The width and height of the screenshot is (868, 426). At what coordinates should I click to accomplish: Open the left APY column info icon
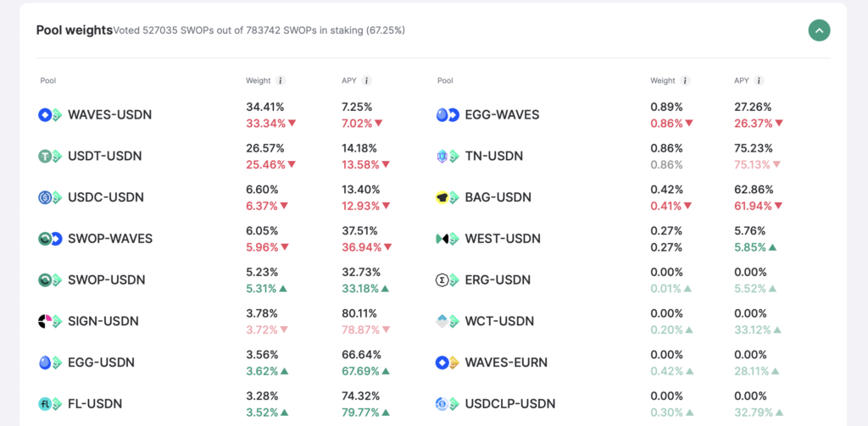366,80
